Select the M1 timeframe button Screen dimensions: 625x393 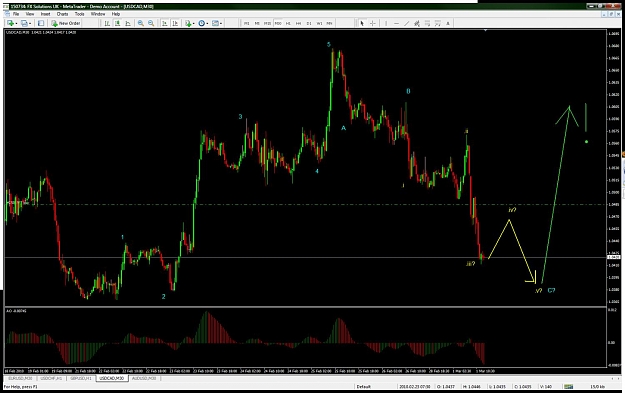247,24
